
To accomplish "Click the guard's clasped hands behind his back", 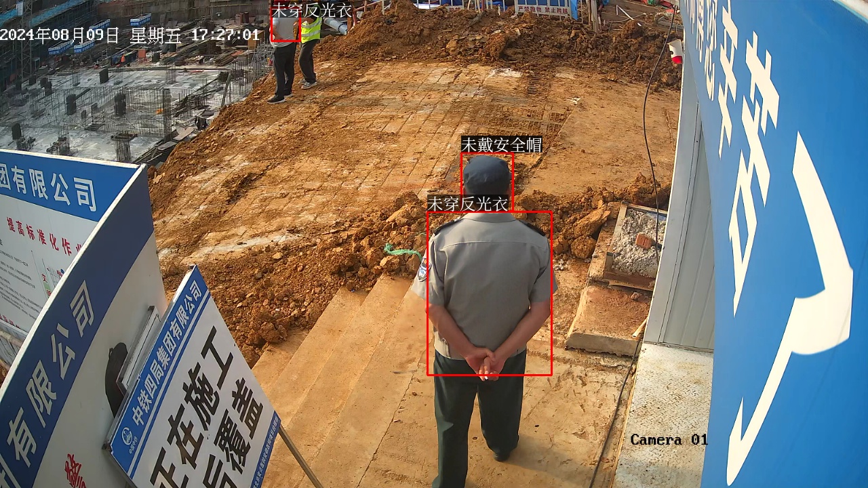I will 486,362.
